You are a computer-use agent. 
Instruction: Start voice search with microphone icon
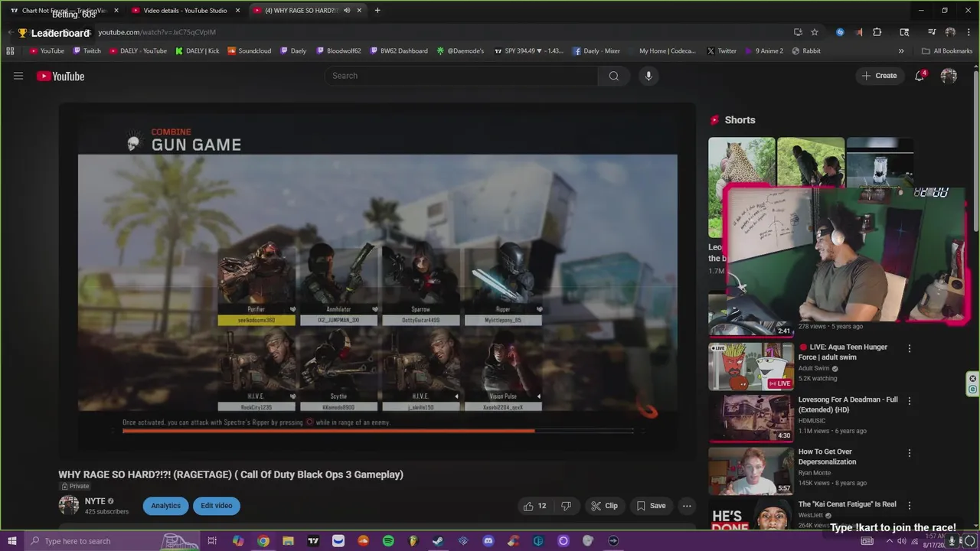click(648, 76)
